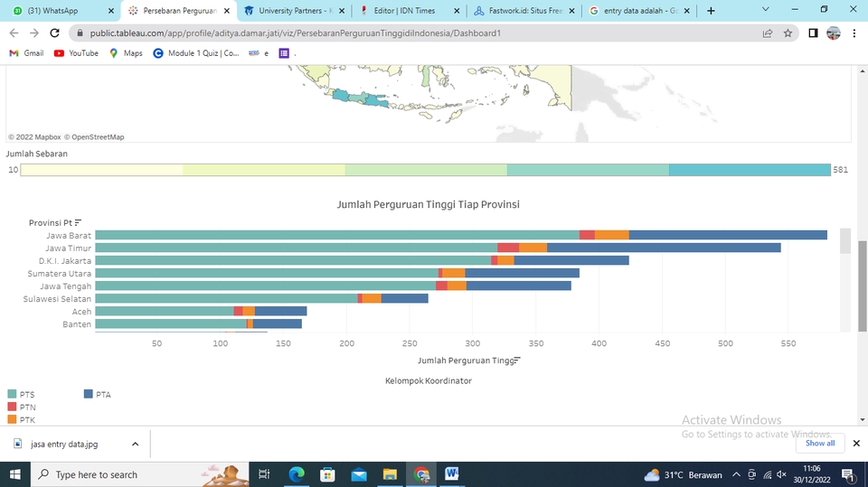The image size is (868, 487).
Task: Switch to Fastwork.id tab
Action: click(524, 11)
